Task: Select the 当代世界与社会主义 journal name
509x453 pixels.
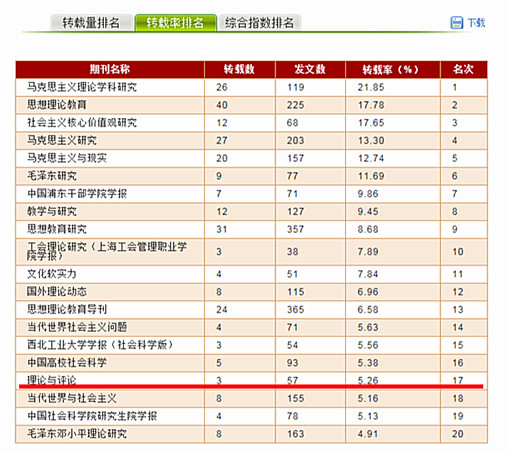Action: tap(72, 398)
